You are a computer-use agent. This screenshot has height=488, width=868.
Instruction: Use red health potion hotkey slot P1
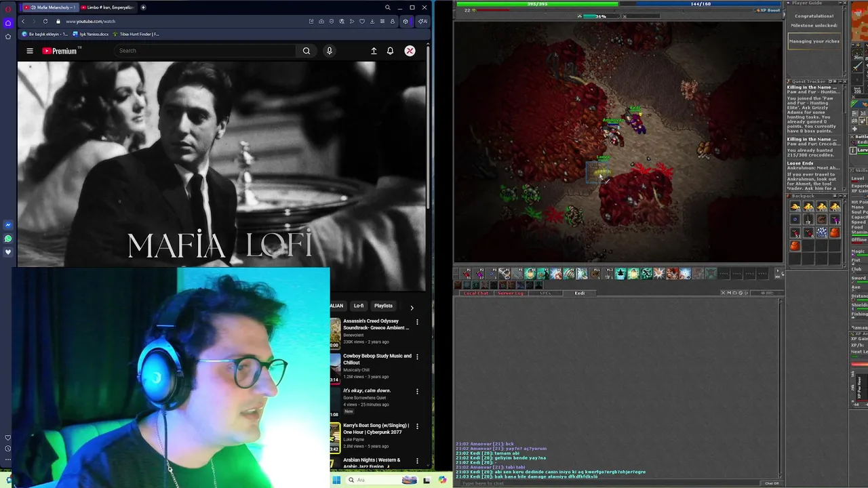(466, 273)
